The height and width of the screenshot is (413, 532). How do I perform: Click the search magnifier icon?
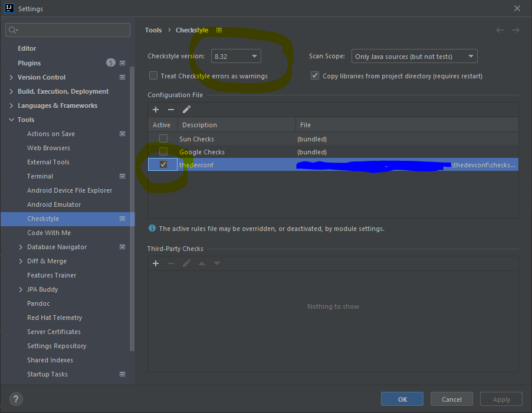(x=13, y=30)
